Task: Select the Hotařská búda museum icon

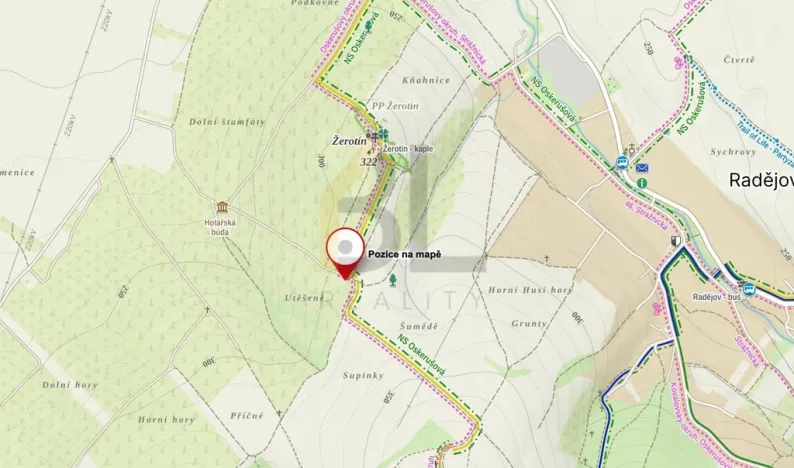Action: [222, 207]
